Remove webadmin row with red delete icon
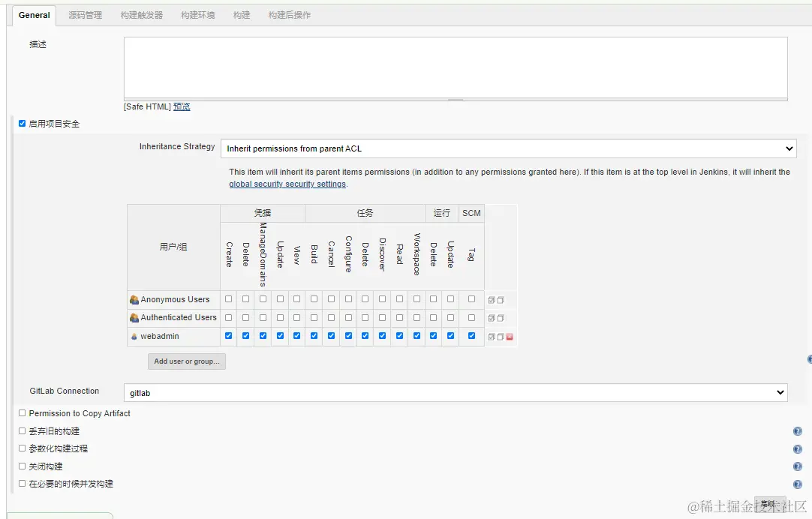This screenshot has width=812, height=519. coord(510,337)
